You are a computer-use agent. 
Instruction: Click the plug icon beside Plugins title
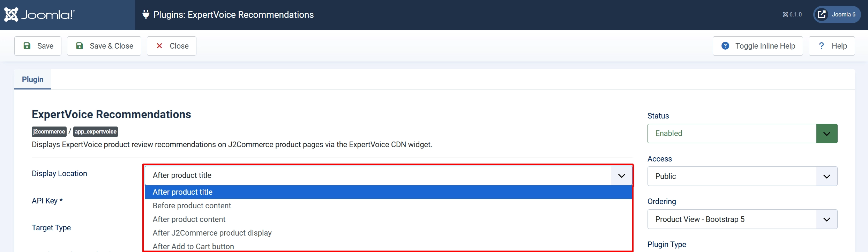tap(146, 14)
